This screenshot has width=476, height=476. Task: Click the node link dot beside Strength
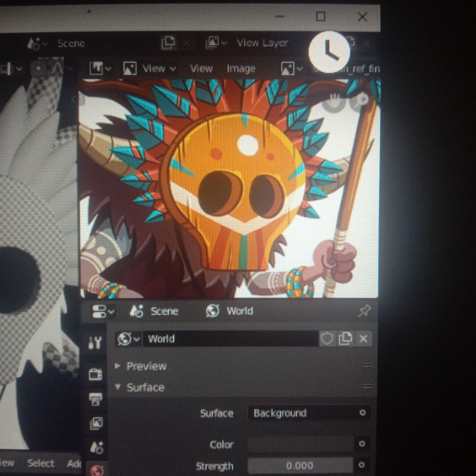[x=361, y=465]
